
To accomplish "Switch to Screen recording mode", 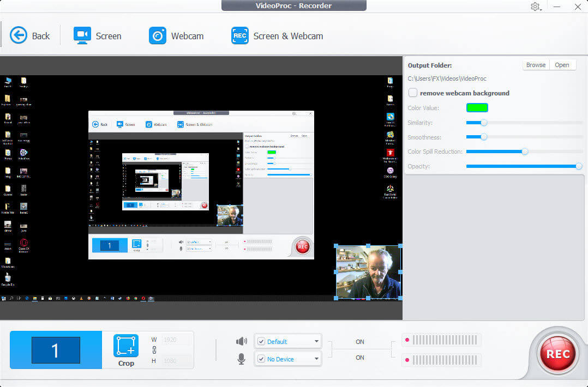I will coord(97,36).
